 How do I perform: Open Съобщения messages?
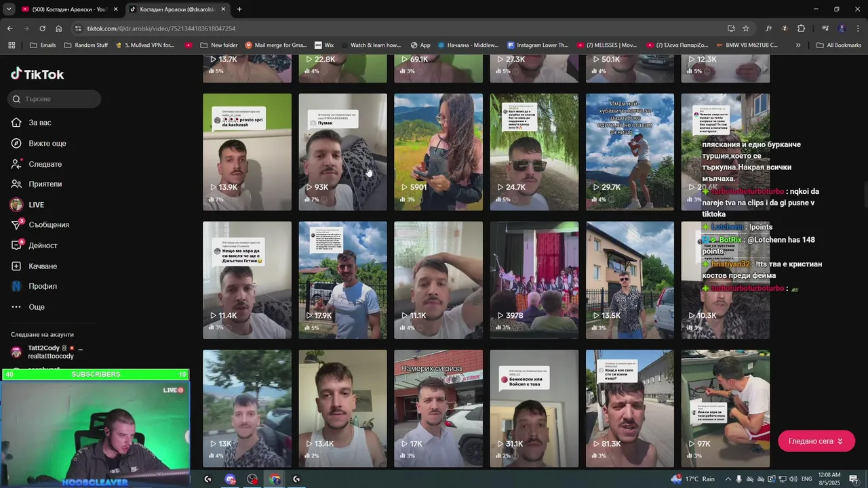[48, 225]
